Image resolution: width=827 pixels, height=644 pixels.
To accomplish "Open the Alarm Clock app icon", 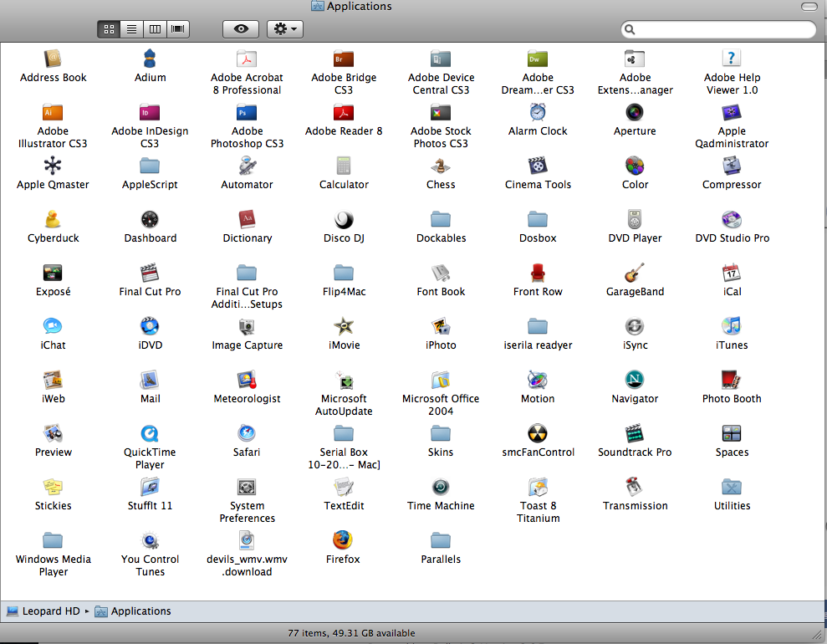I will [538, 112].
